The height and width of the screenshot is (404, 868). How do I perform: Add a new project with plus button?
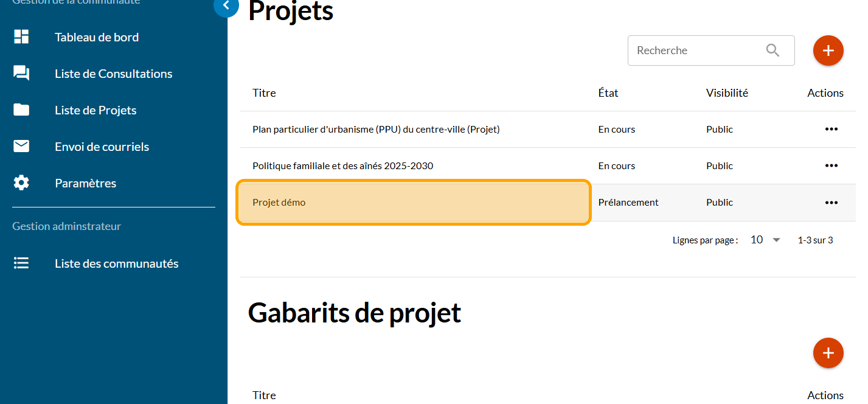tap(828, 50)
